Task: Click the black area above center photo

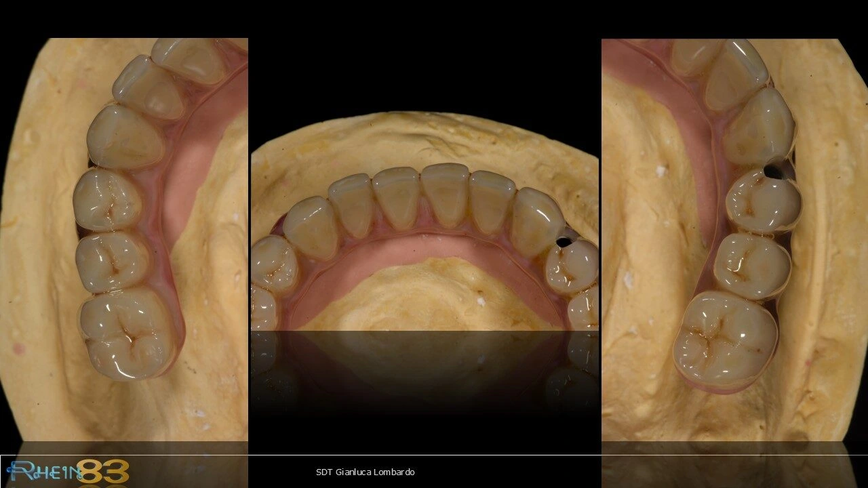Action: pos(425,68)
